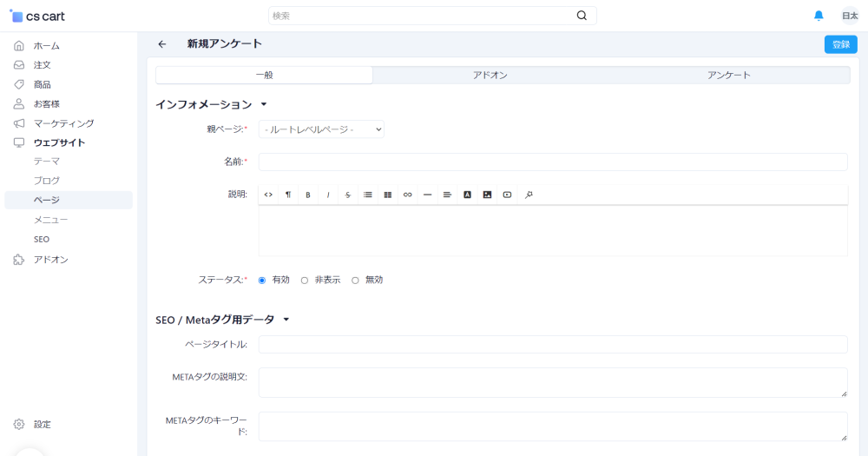Insert a bulleted list in the editor
This screenshot has width=868, height=456.
coord(367,195)
